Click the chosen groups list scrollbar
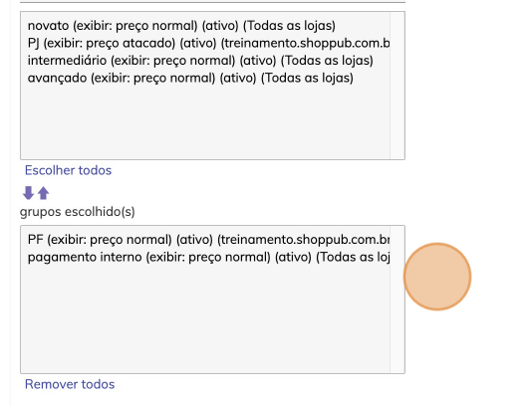This screenshot has width=532, height=406. [x=397, y=300]
